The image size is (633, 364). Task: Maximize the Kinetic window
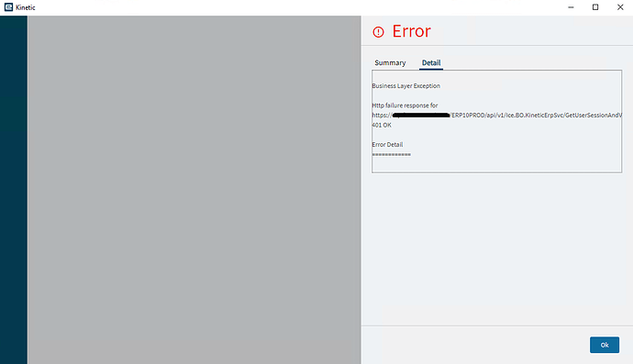(x=595, y=7)
